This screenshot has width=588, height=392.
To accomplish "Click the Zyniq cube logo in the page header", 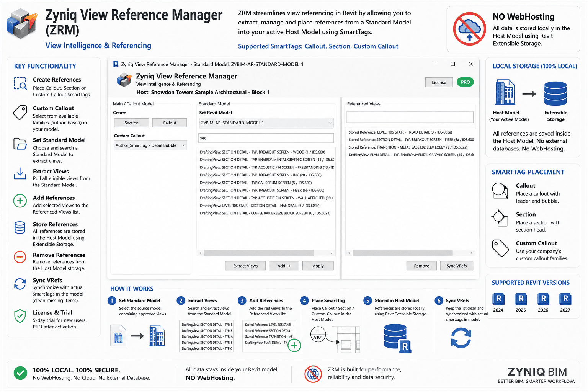I will pos(22,24).
